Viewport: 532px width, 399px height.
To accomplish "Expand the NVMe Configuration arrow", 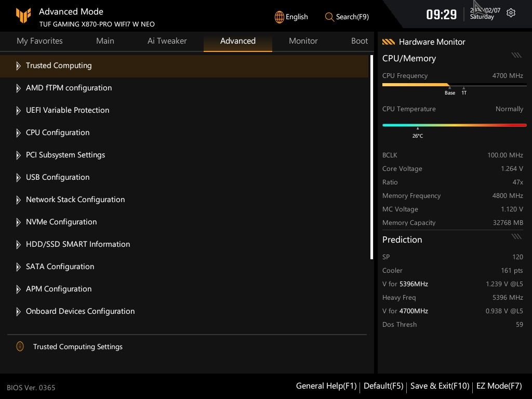I will point(18,222).
